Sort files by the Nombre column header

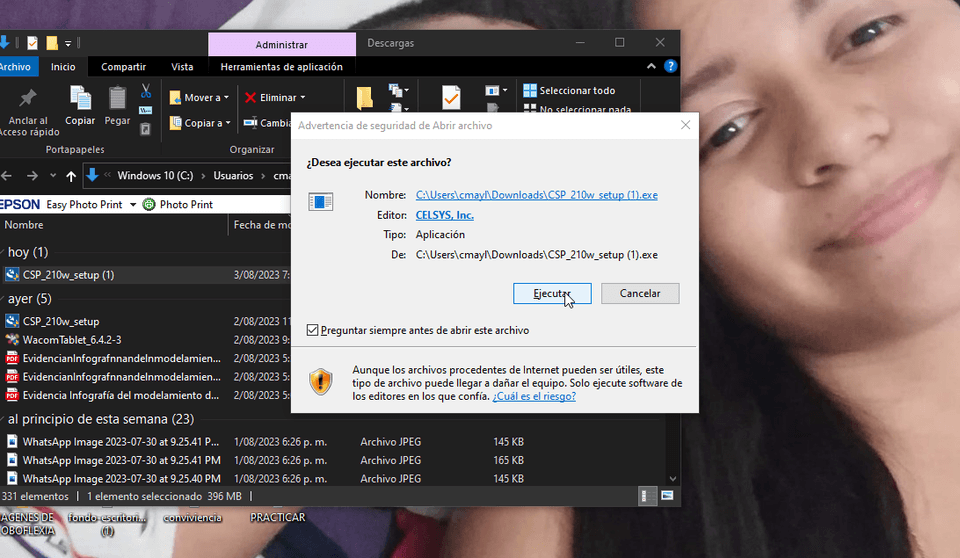pos(113,225)
